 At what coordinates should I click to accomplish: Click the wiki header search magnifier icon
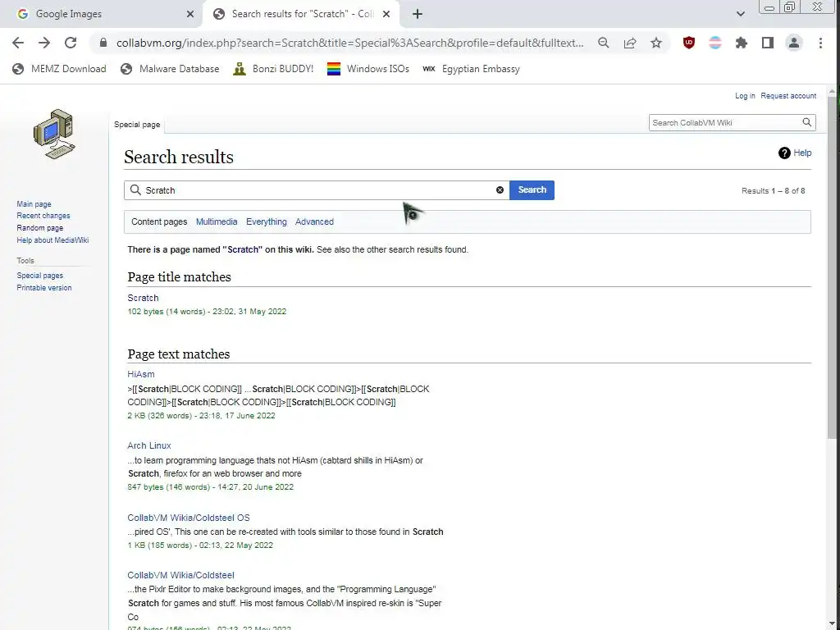[x=807, y=123]
